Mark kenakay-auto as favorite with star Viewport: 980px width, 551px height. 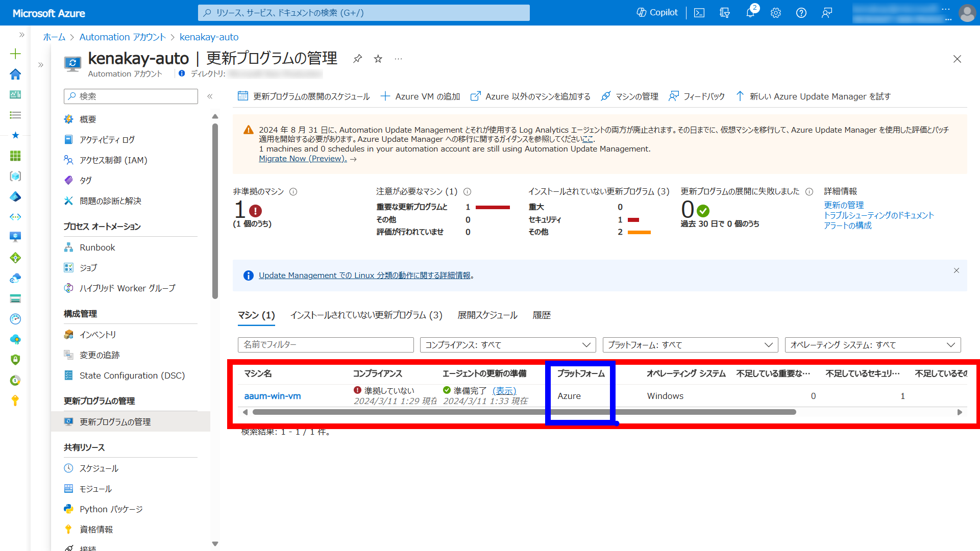pyautogui.click(x=378, y=59)
